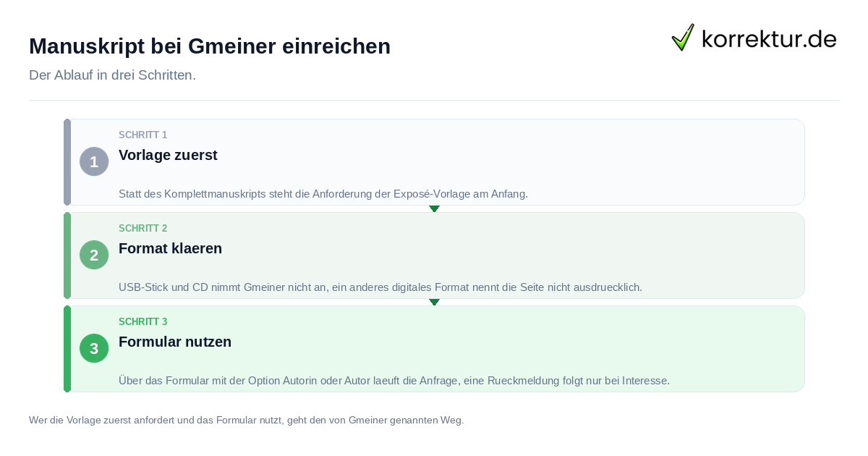Click the text about USB-Stick and CD
The image size is (868, 456).
[x=380, y=287]
